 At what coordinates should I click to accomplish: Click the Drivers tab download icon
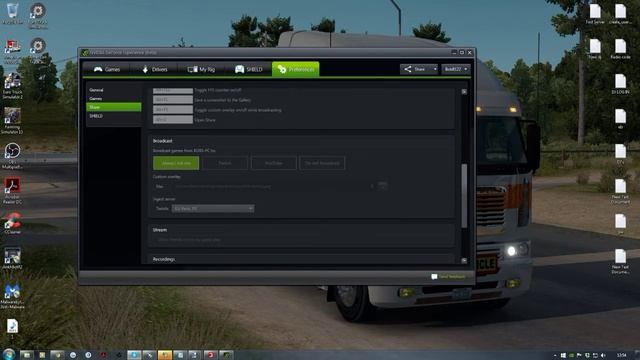point(145,69)
